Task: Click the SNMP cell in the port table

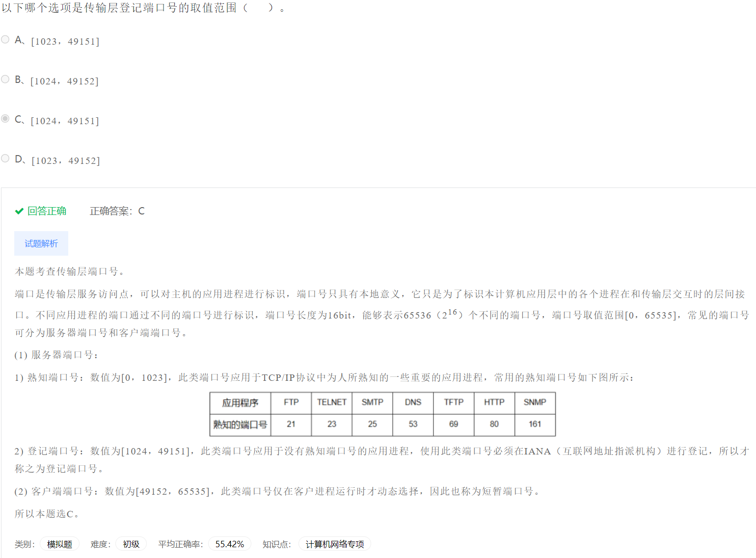Action: tap(535, 402)
